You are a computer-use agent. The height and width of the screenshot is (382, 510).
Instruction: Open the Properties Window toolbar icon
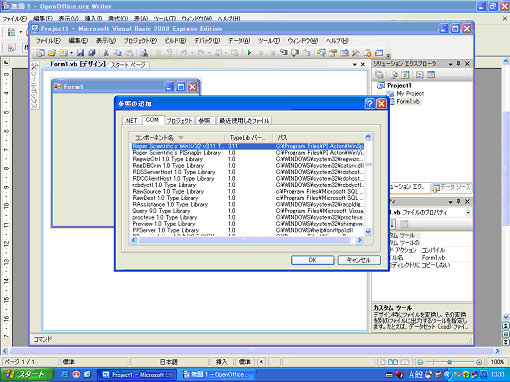click(333, 53)
